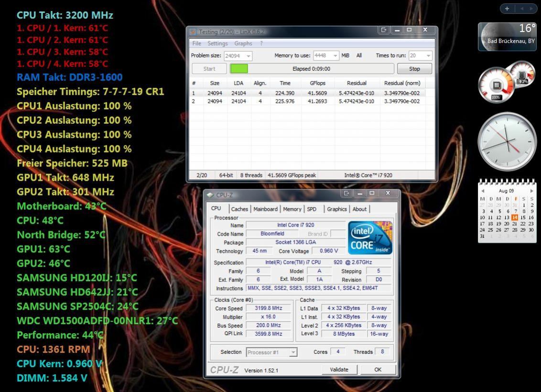
Task: Click the All memory label in LinX
Action: 359,55
